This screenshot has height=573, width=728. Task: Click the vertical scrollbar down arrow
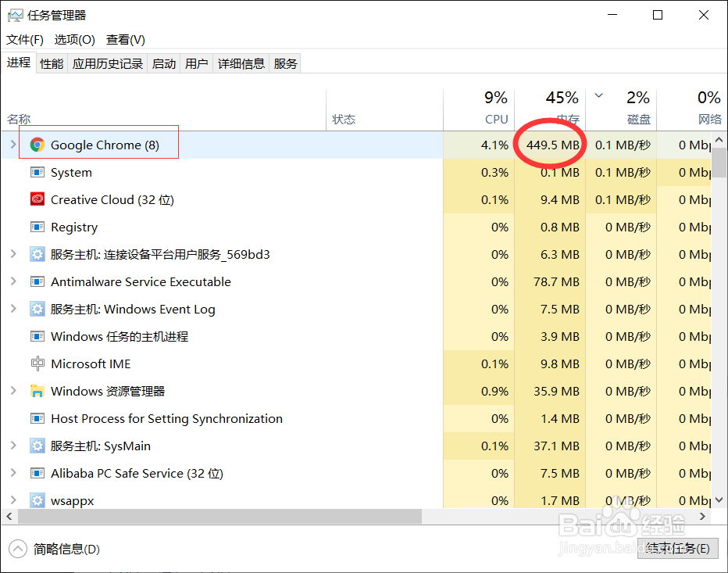tap(719, 500)
